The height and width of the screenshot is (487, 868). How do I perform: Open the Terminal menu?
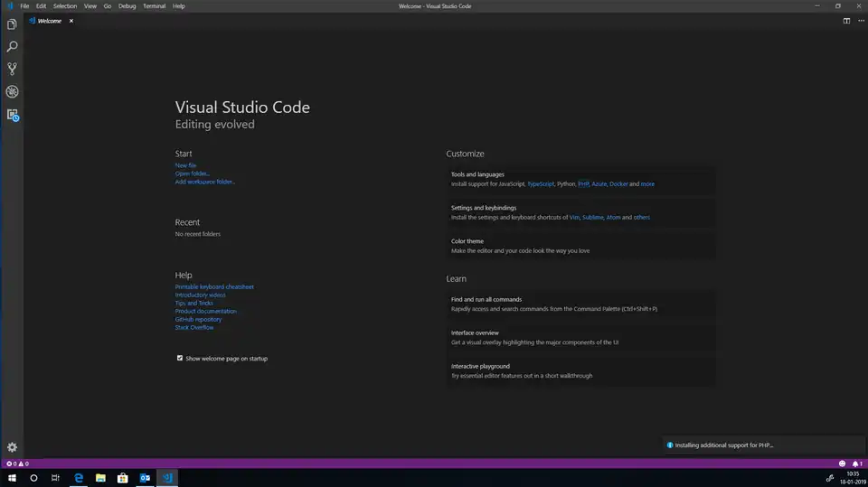154,6
